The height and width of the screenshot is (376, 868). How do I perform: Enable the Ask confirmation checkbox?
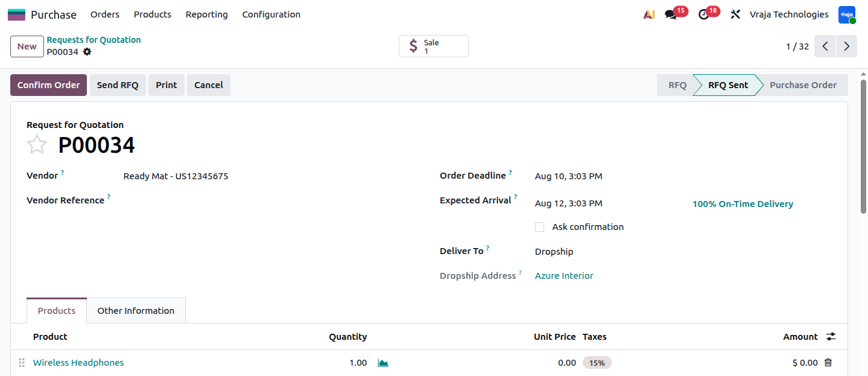pos(540,227)
